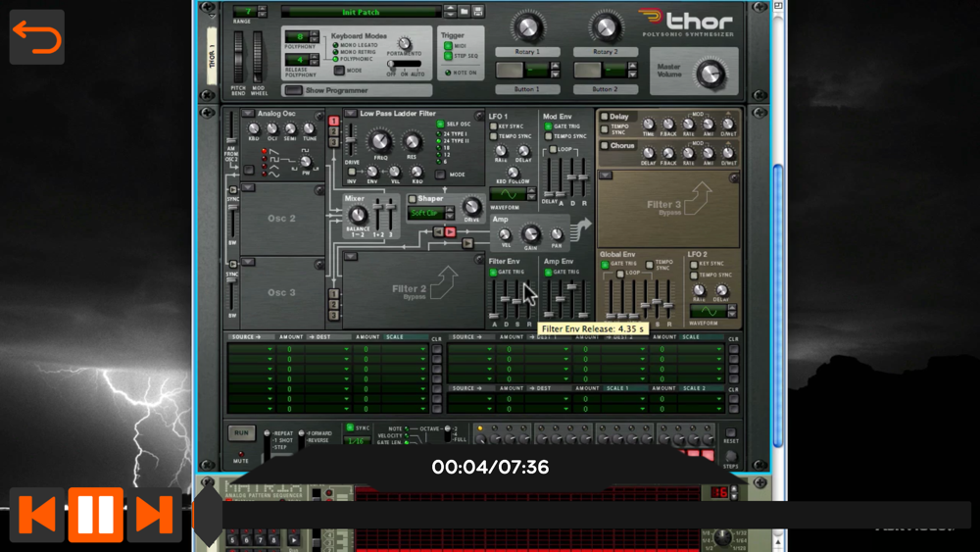The width and height of the screenshot is (980, 552).
Task: Open the Filter 3 slot selector arrow
Action: (x=605, y=176)
